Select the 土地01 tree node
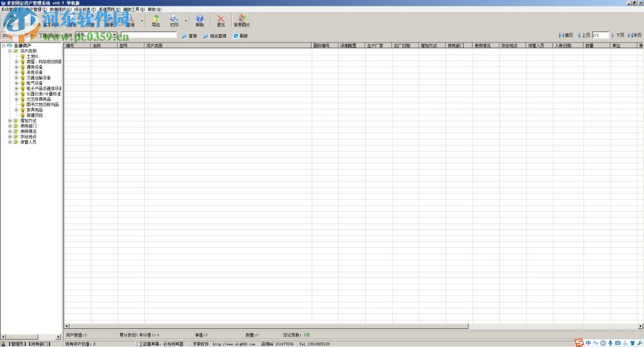The height and width of the screenshot is (347, 644). pos(32,56)
